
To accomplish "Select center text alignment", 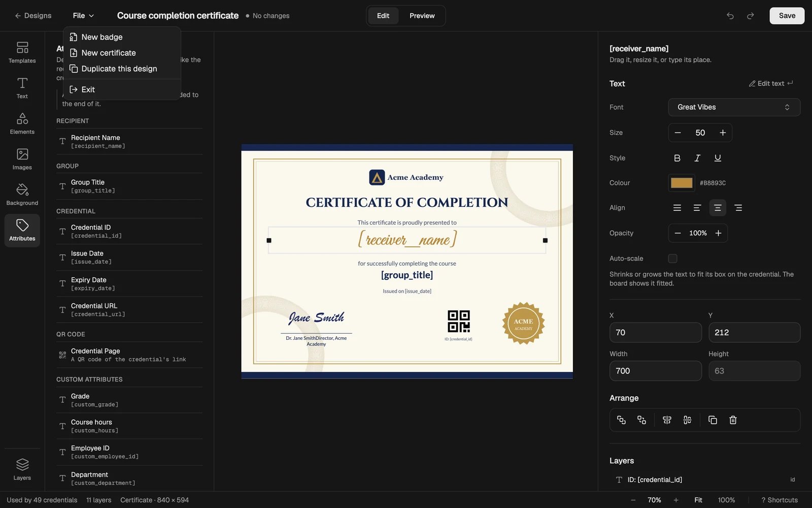I will click(x=718, y=208).
